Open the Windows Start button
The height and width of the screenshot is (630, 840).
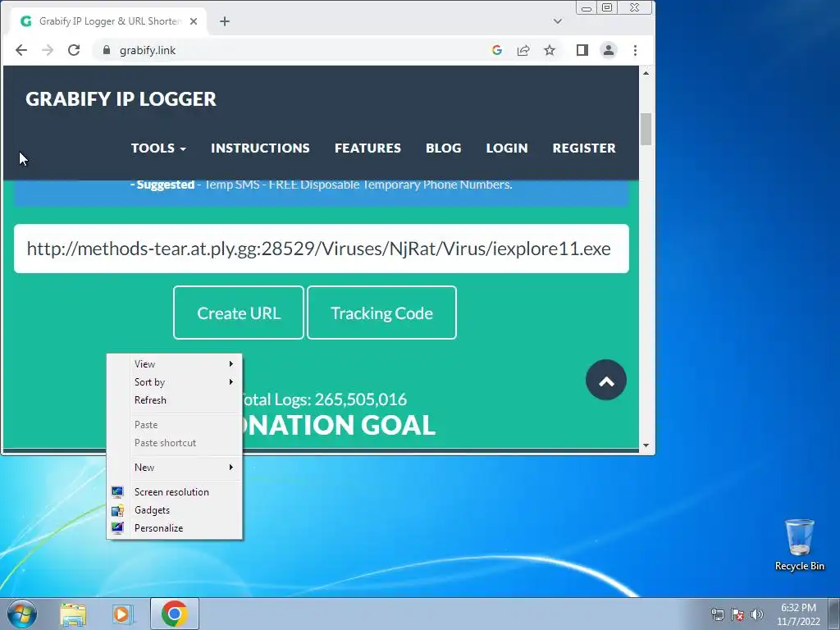22,614
